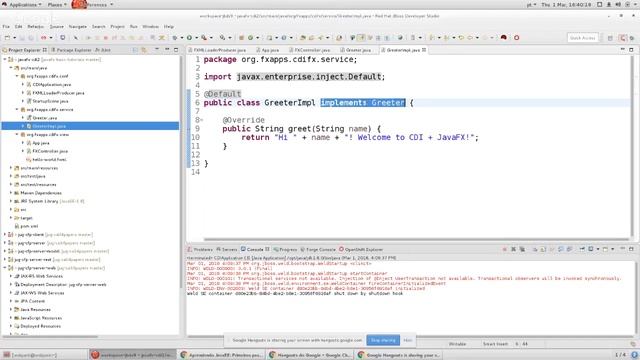Open the Places menu in top panel
The width and height of the screenshot is (640, 360).
point(57,4)
